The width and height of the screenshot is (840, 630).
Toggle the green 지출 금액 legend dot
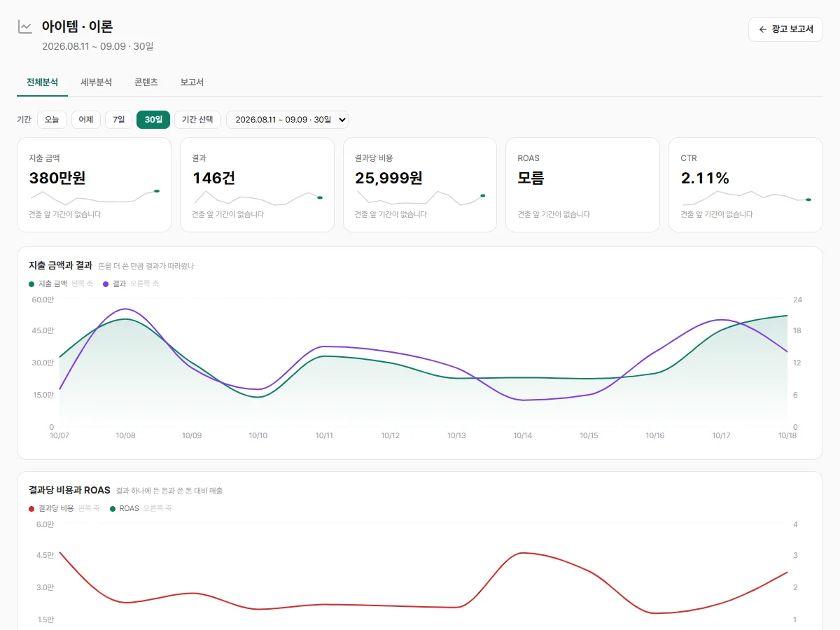(x=31, y=283)
